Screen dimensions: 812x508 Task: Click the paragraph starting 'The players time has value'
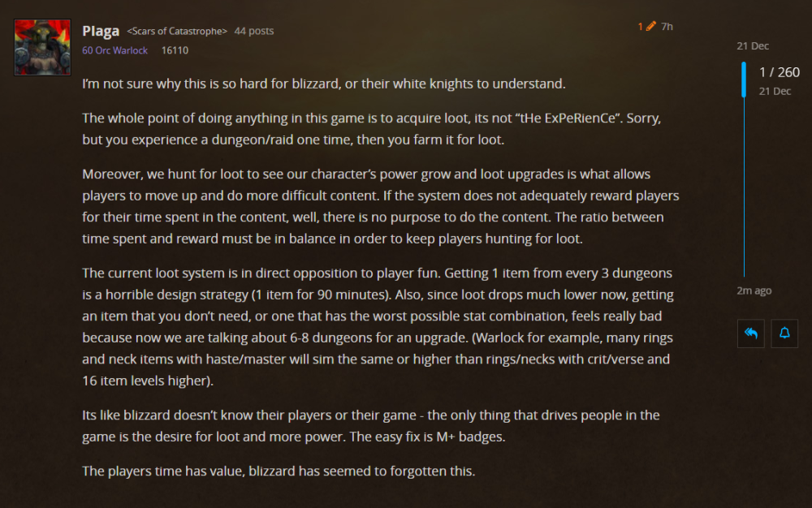click(x=279, y=471)
